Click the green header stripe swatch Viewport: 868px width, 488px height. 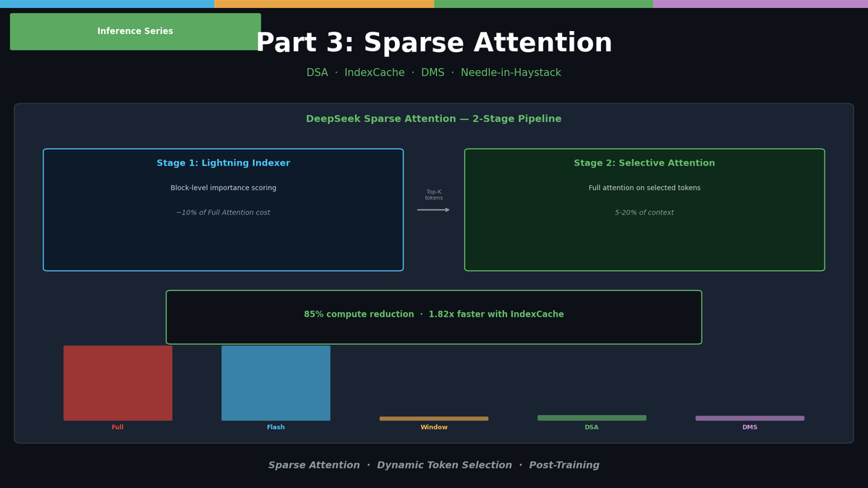(x=542, y=3)
